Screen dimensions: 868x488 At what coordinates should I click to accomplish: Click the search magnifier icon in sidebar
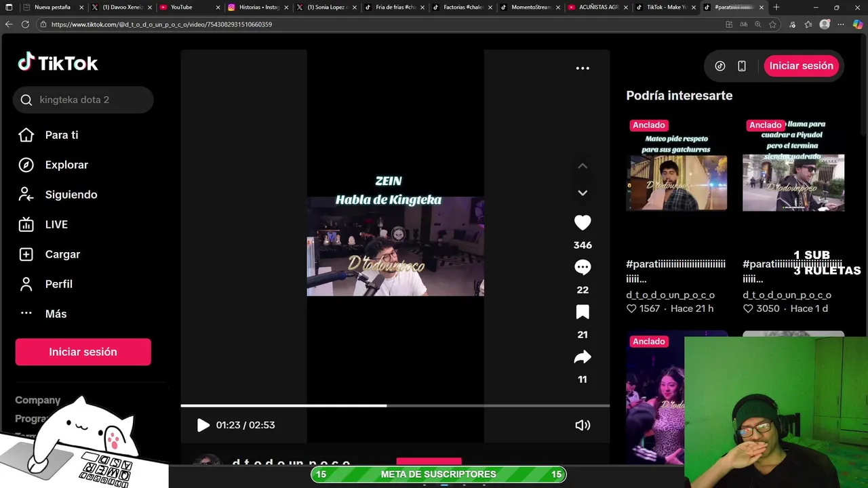pos(26,100)
